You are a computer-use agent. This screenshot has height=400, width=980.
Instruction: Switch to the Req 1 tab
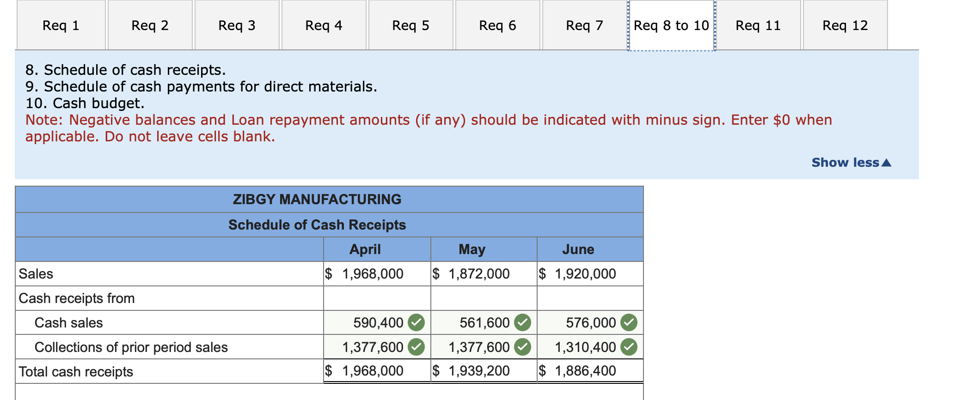(60, 25)
